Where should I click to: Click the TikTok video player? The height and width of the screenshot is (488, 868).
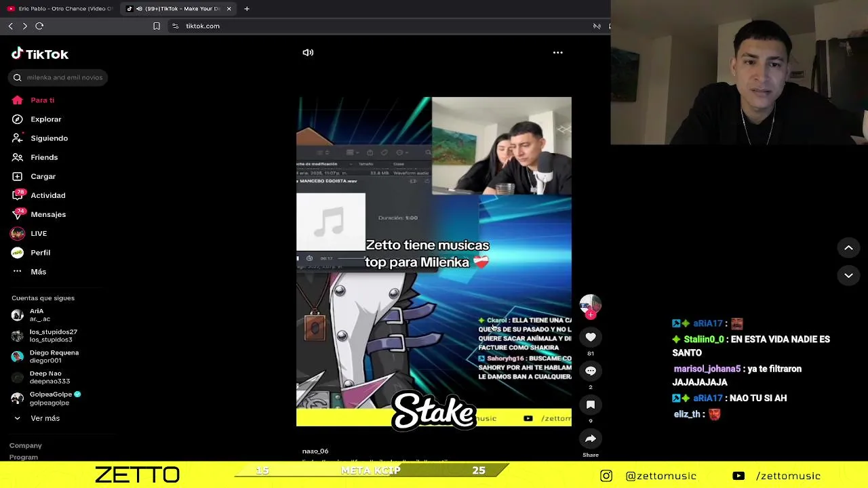[434, 262]
